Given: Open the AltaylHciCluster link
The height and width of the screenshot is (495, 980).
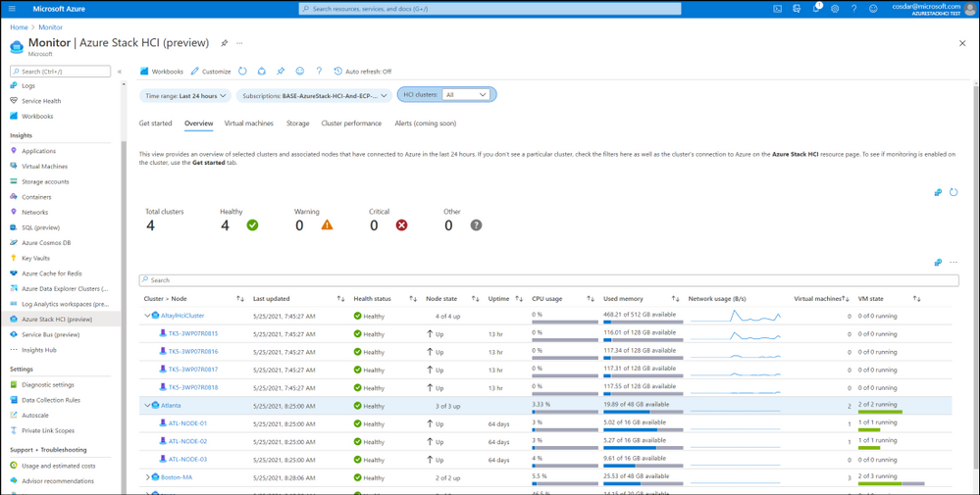Looking at the screenshot, I should click(x=182, y=316).
